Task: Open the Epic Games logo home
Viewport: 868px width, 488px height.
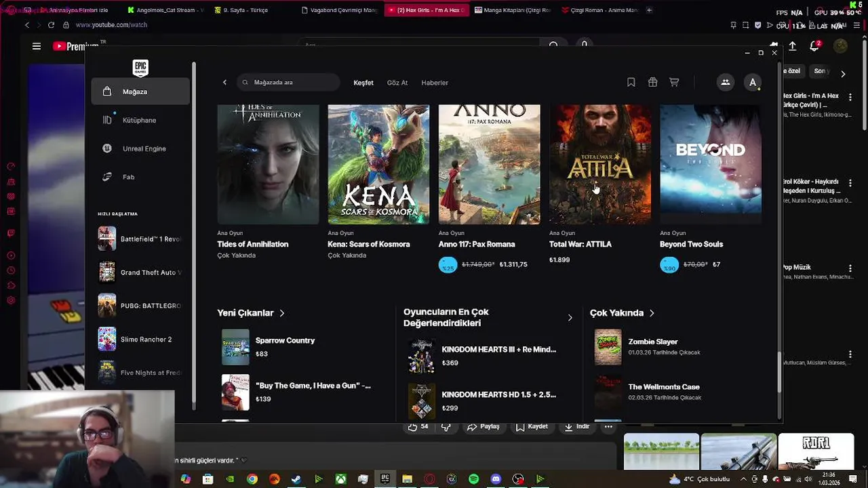Action: 140,68
